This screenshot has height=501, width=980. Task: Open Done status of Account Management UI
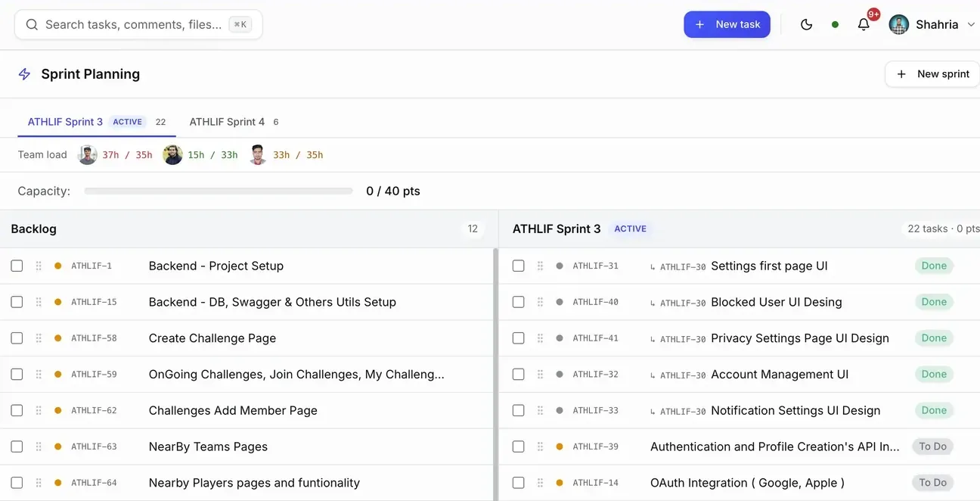tap(934, 374)
